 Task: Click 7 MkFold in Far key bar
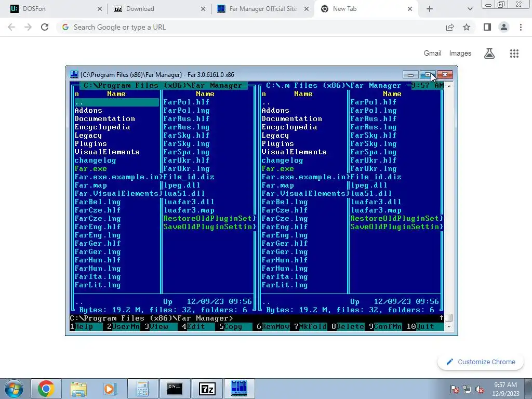pyautogui.click(x=311, y=326)
